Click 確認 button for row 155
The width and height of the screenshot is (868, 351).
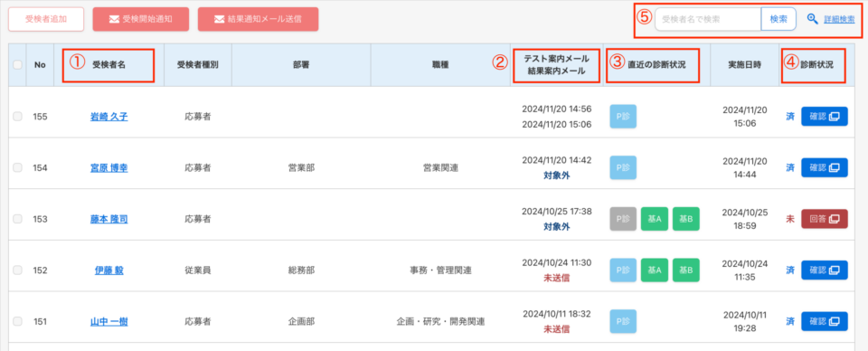[x=825, y=117]
